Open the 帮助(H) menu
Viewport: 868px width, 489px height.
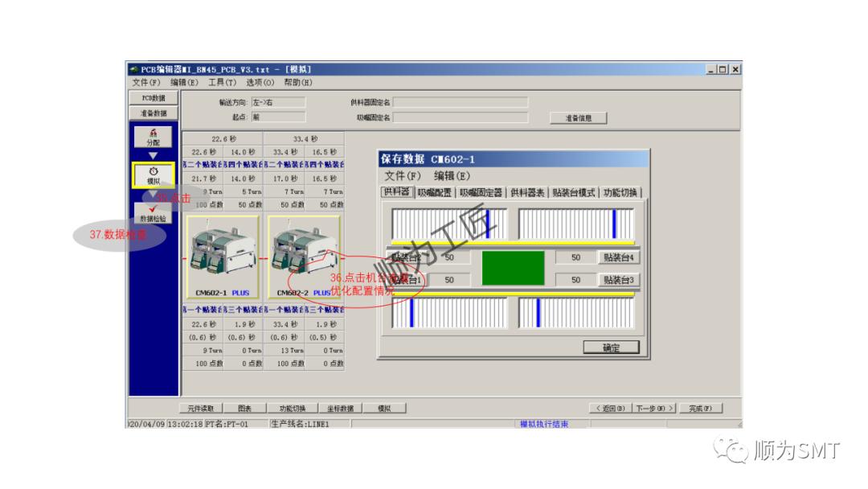(x=298, y=83)
